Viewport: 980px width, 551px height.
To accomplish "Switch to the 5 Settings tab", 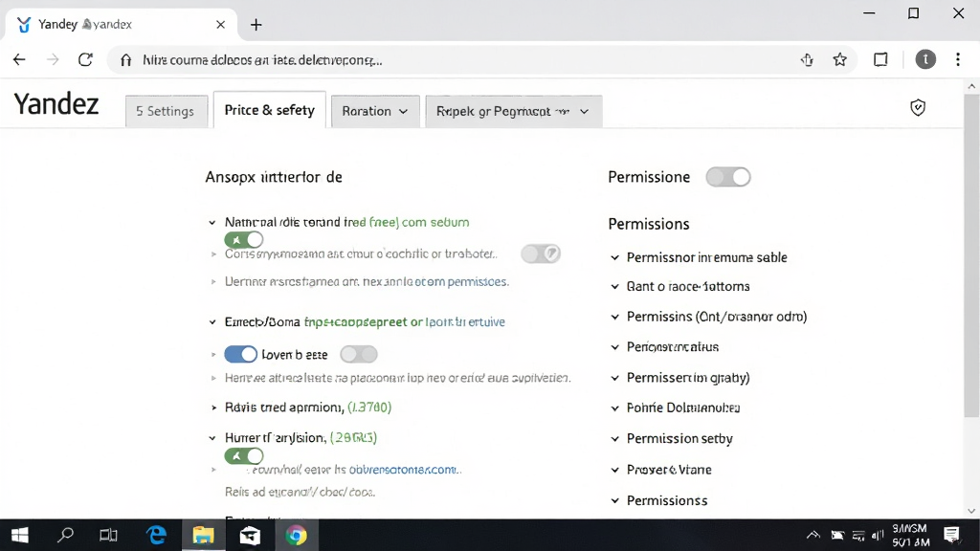I will [166, 111].
